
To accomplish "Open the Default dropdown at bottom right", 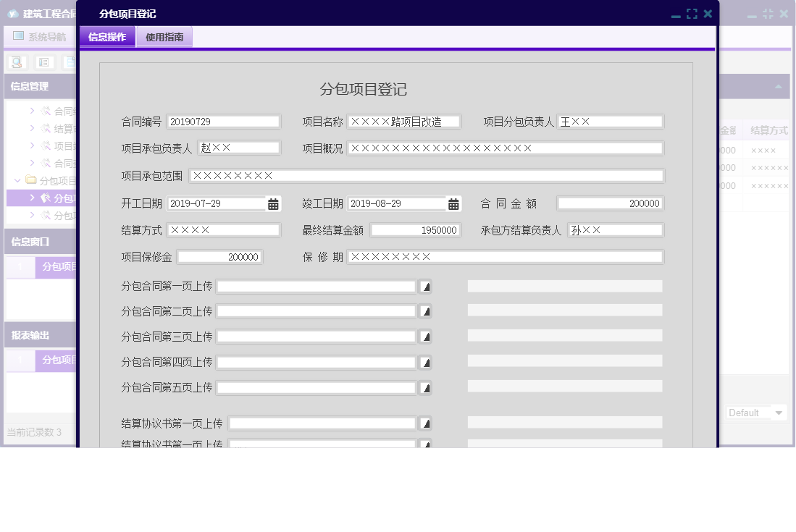I will tap(756, 413).
